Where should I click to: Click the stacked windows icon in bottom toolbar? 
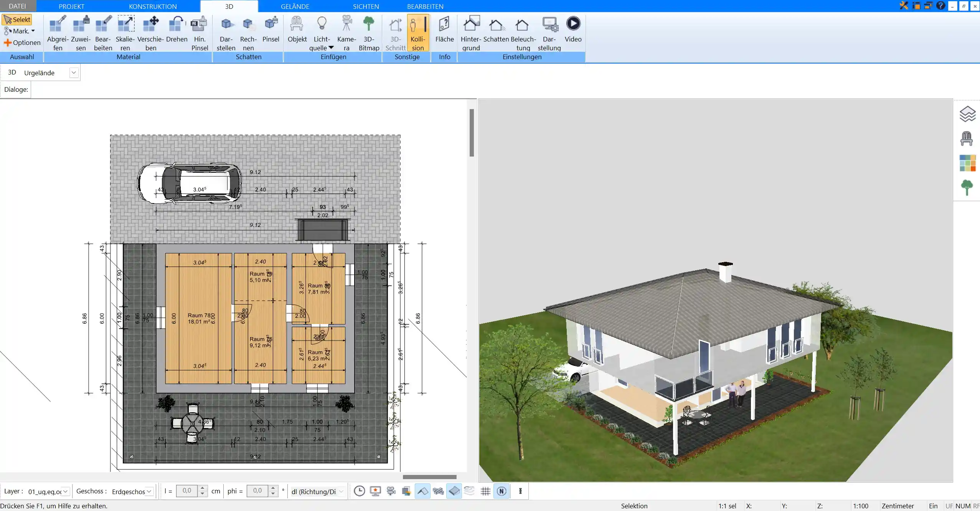tap(406, 491)
